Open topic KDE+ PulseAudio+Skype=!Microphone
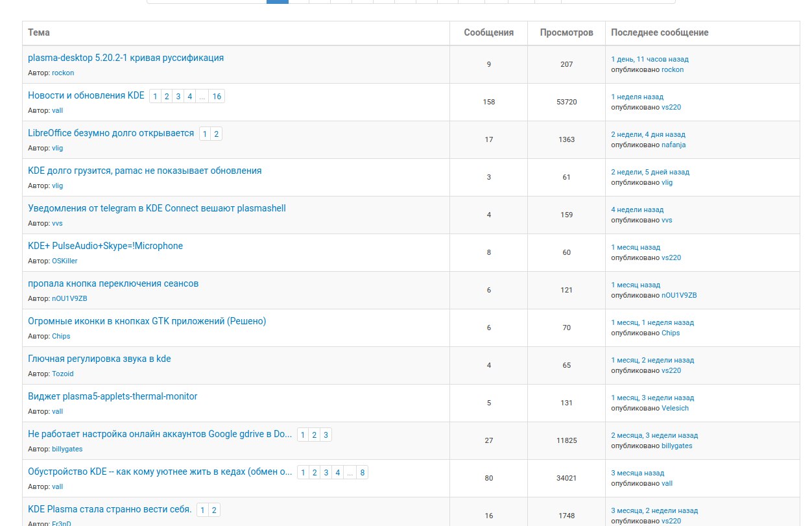Viewport: 812px width, 526px height. [105, 246]
